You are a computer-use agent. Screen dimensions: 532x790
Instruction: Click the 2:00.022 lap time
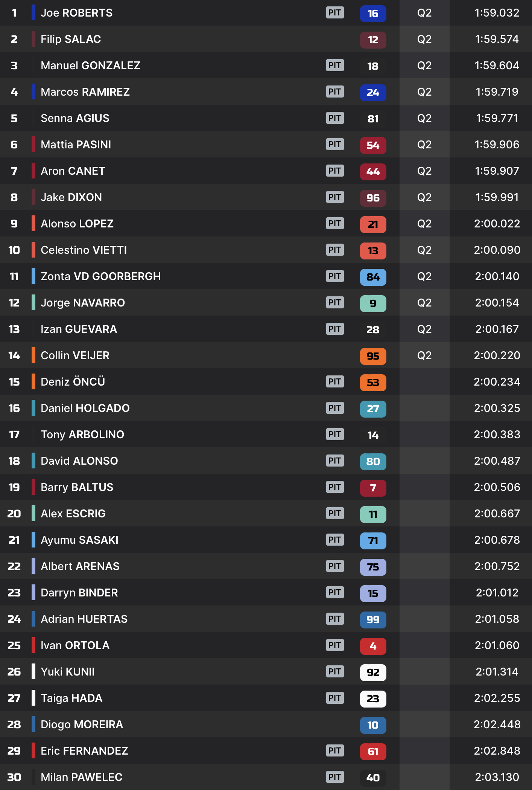[x=497, y=224]
